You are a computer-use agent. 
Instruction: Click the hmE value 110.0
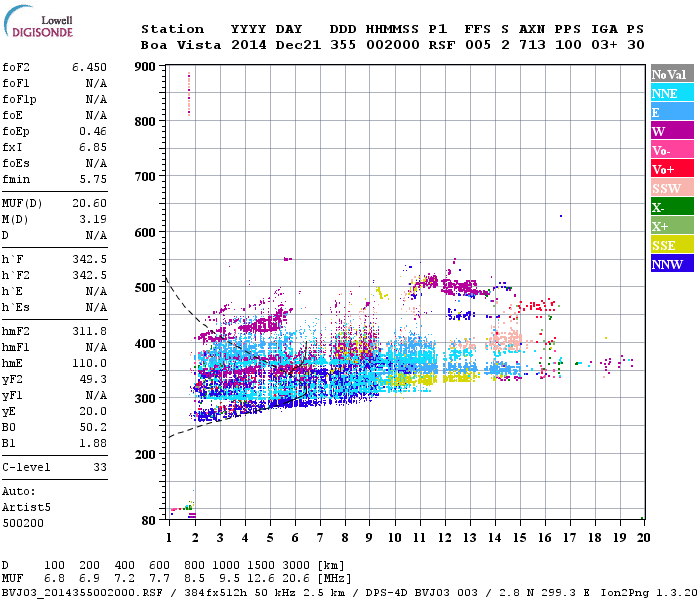point(89,363)
